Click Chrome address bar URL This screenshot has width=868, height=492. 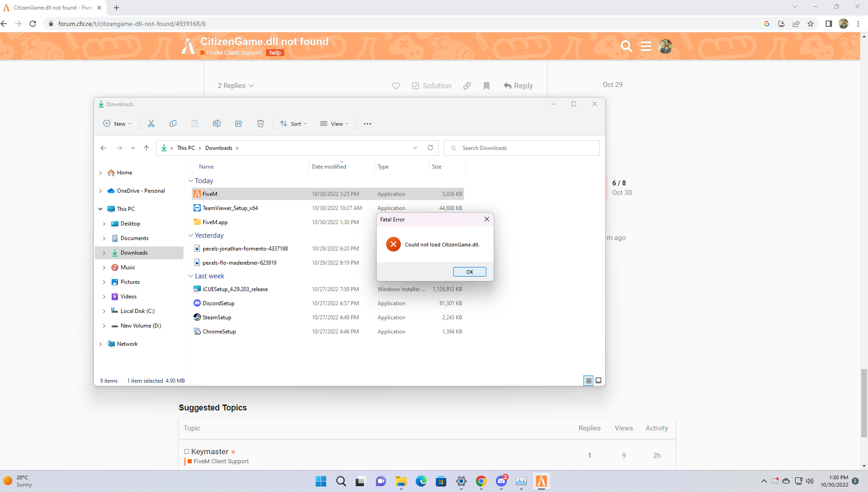pos(132,24)
